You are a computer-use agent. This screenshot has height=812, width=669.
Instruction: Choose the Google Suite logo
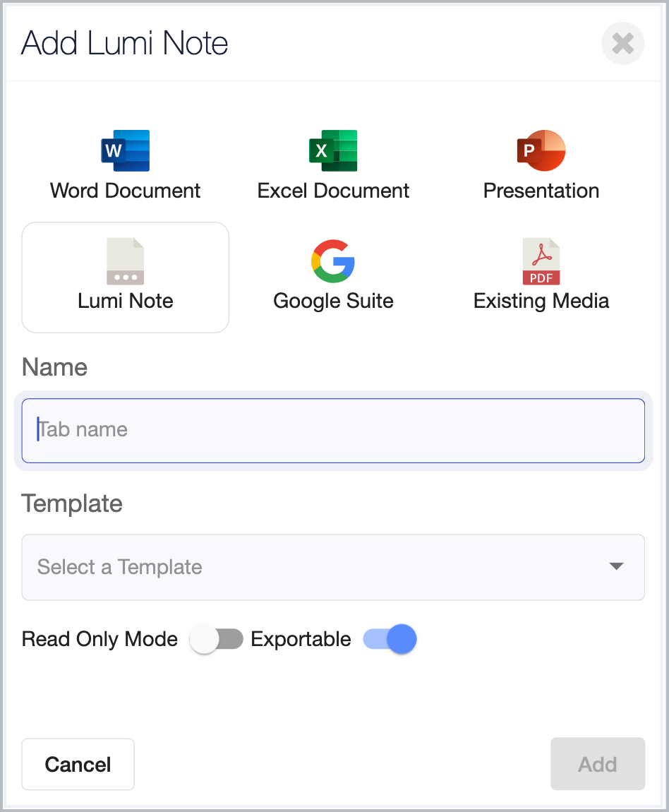pyautogui.click(x=333, y=261)
